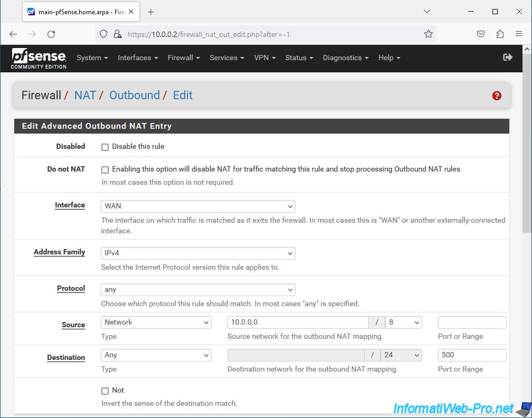This screenshot has width=532, height=418.
Task: Click the destination port field showing 500
Action: [472, 355]
